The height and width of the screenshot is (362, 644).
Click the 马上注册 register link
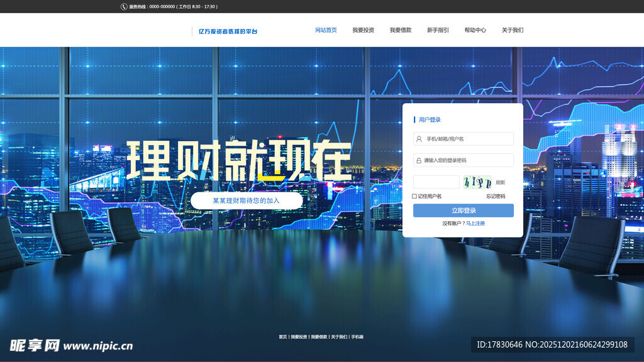coord(475,223)
